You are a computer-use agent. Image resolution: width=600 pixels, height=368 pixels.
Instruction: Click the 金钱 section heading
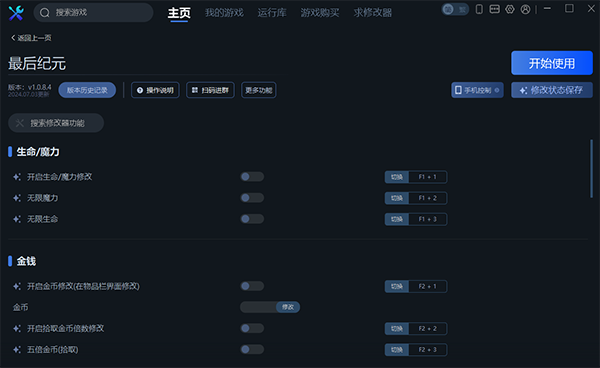click(x=26, y=261)
